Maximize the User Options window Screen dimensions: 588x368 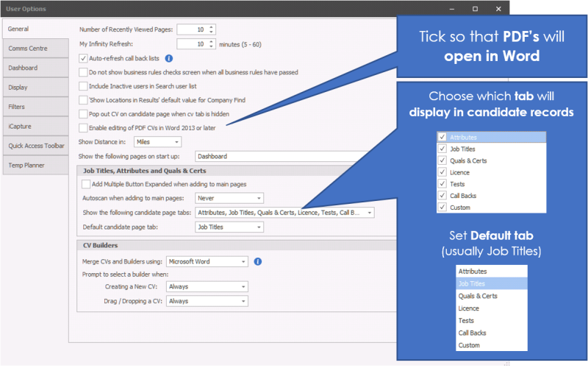click(475, 9)
